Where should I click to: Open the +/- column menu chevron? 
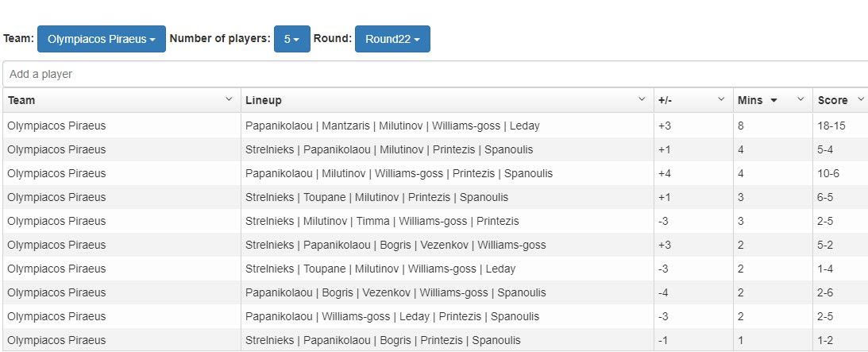(x=722, y=99)
